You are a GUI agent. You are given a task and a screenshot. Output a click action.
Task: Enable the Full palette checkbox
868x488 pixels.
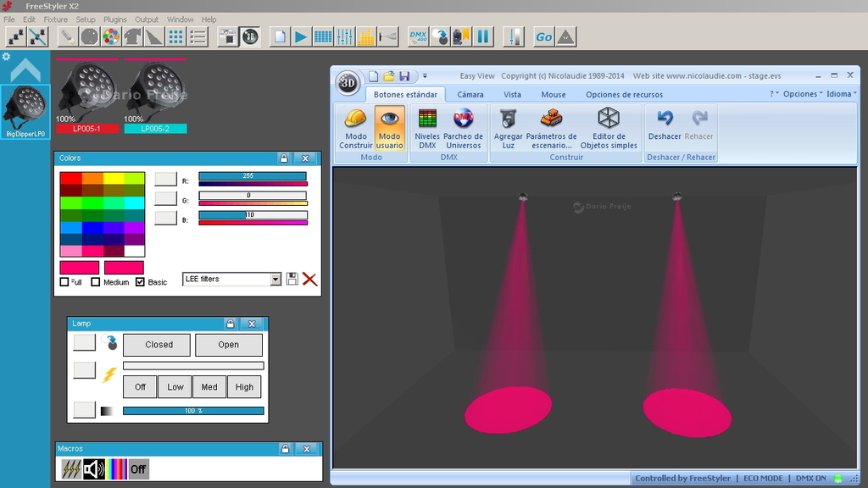point(64,282)
